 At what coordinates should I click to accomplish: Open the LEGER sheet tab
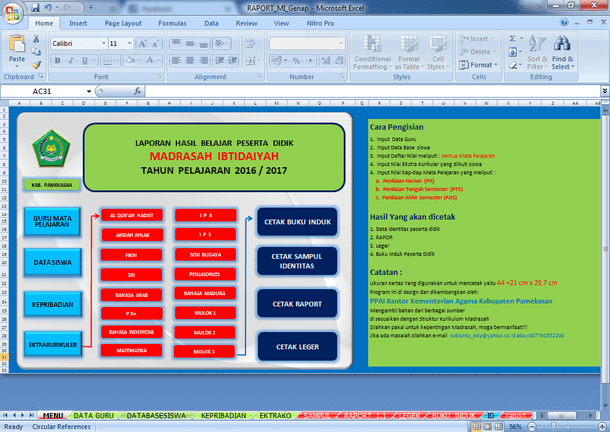pos(409,416)
